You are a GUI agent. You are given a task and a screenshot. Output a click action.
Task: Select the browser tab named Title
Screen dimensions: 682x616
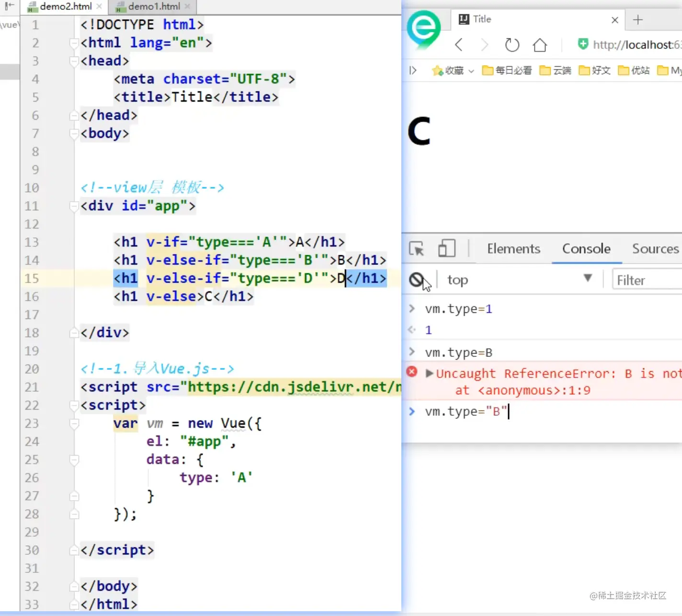point(536,19)
